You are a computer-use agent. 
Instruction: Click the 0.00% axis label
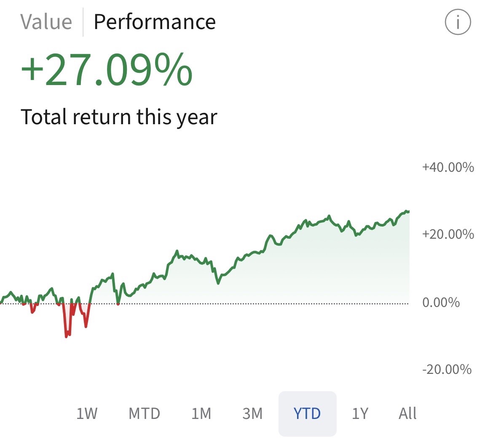pyautogui.click(x=441, y=302)
